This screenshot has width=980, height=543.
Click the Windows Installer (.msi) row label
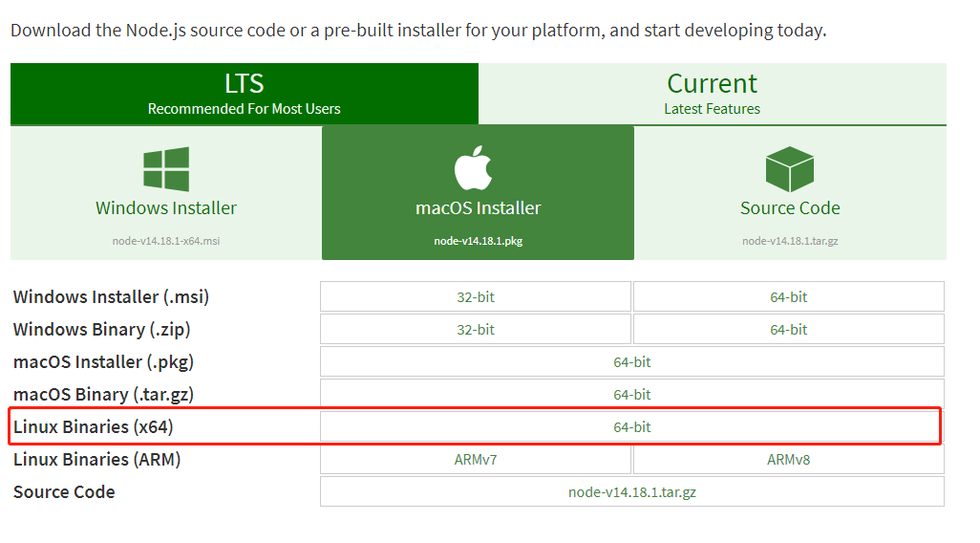pyautogui.click(x=111, y=296)
